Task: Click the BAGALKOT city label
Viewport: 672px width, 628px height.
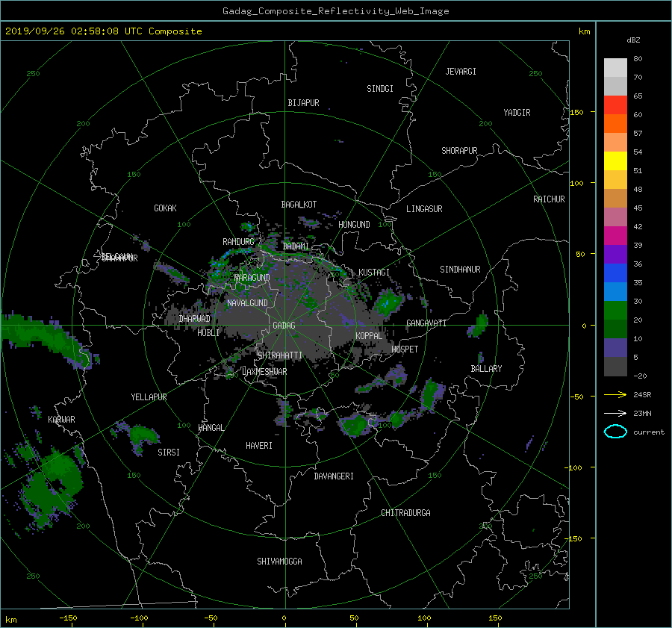Action: (299, 205)
